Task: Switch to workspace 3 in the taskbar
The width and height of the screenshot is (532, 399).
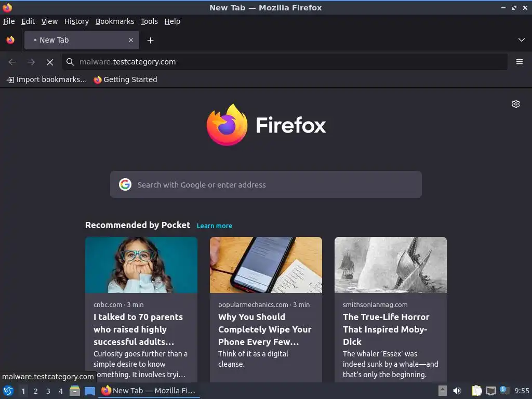Action: (x=48, y=391)
